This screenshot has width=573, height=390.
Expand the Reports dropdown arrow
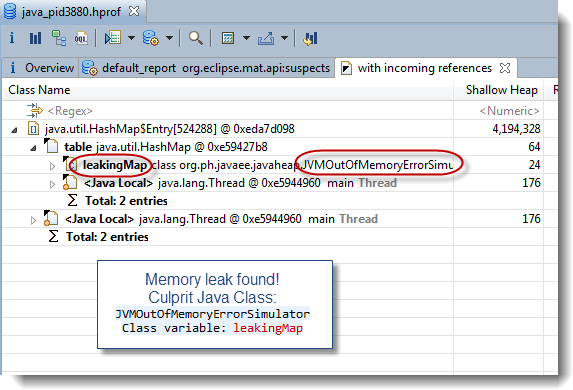[x=170, y=38]
